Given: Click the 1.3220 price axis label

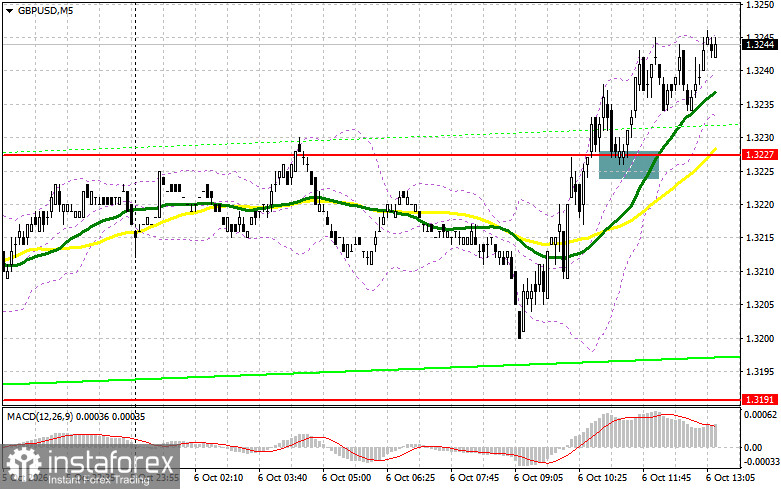Looking at the screenshot, I should [759, 205].
